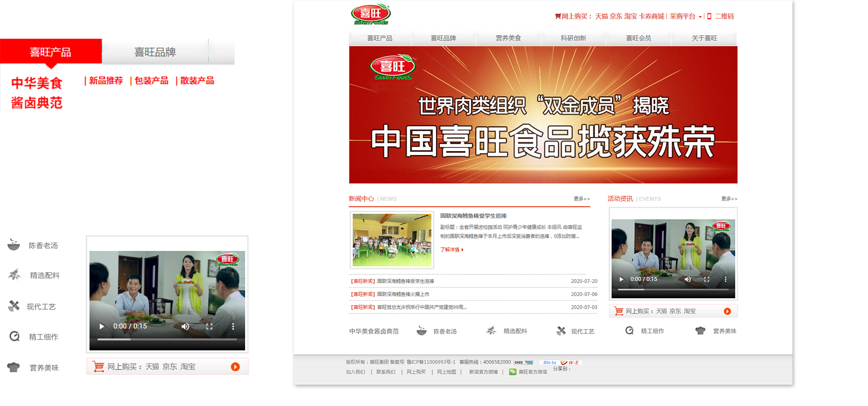Open 喜旺会员 navigation item
The height and width of the screenshot is (406, 868).
pos(638,38)
